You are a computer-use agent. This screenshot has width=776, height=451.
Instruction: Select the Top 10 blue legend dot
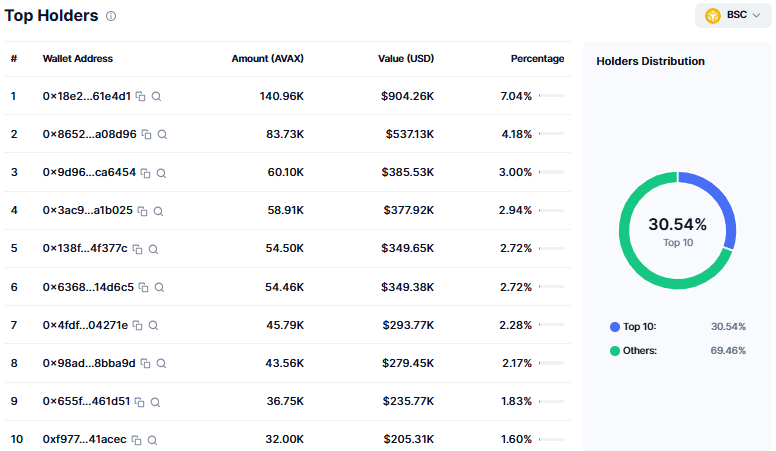click(615, 327)
